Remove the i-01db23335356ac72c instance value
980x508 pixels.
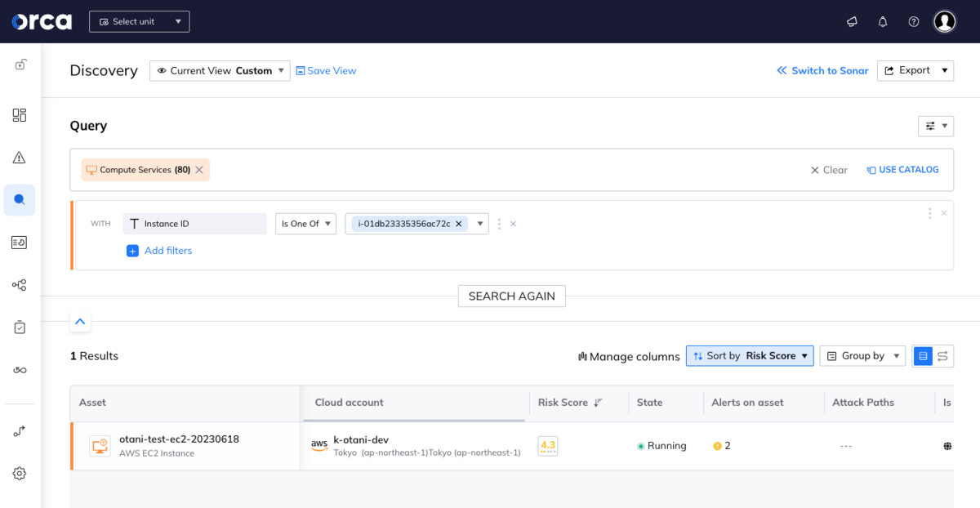click(458, 224)
